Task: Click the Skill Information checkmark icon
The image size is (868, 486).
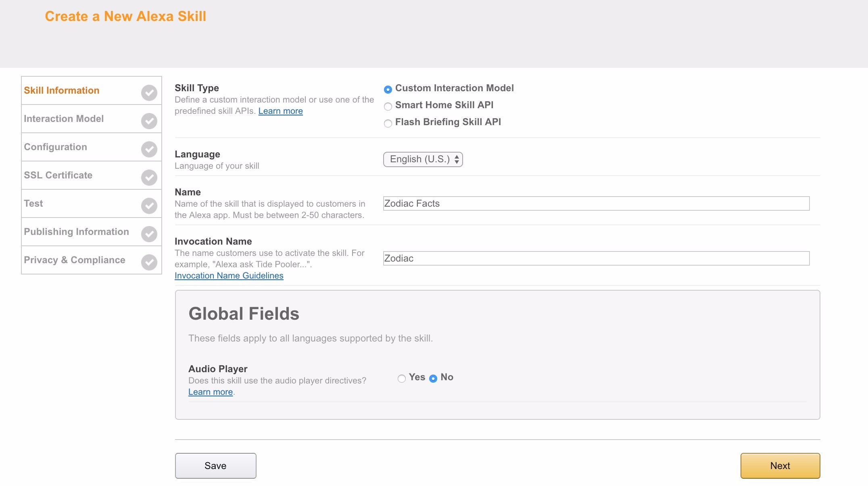Action: (149, 93)
